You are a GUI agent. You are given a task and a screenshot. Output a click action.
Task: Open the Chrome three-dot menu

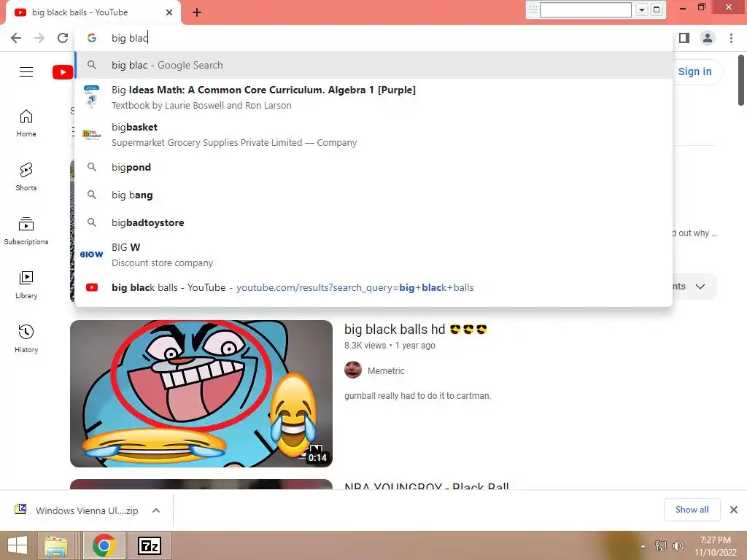click(x=731, y=38)
